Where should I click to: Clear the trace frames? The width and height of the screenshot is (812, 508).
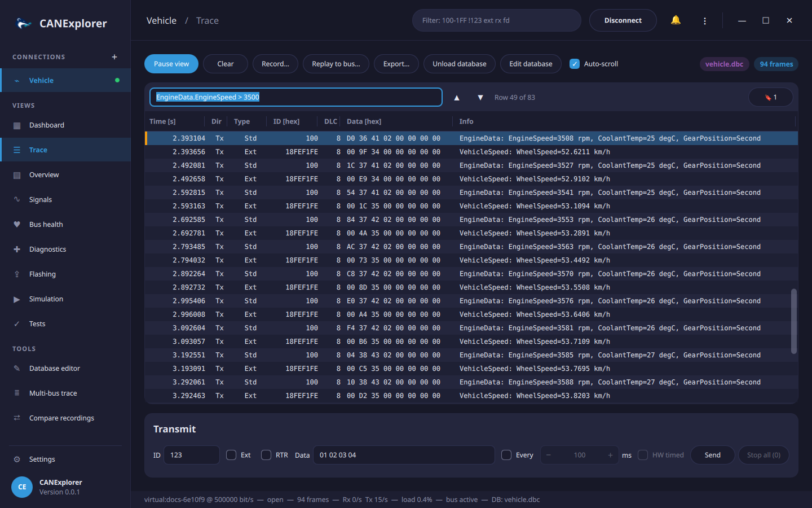pyautogui.click(x=226, y=64)
